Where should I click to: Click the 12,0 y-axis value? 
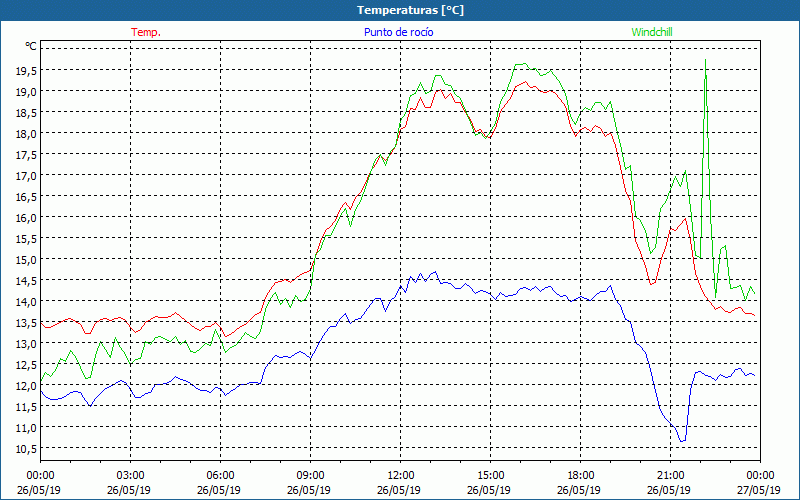click(x=26, y=386)
